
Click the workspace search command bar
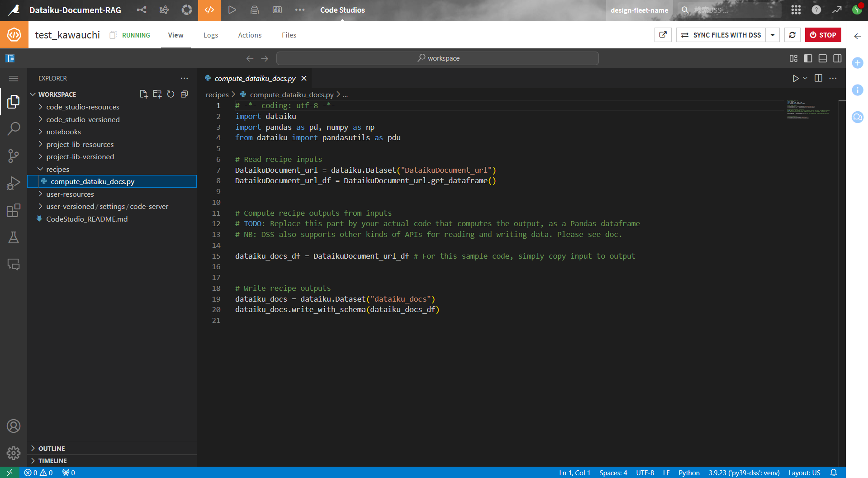tap(437, 58)
